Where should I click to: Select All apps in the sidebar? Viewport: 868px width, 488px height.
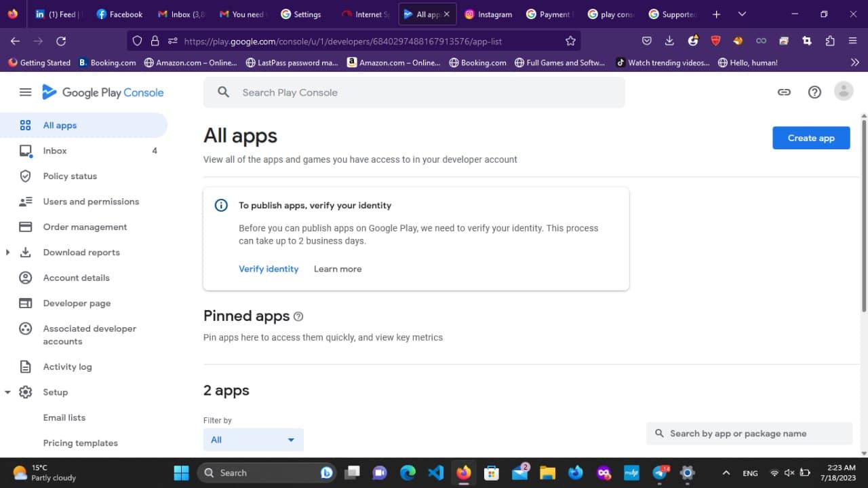tap(84, 125)
